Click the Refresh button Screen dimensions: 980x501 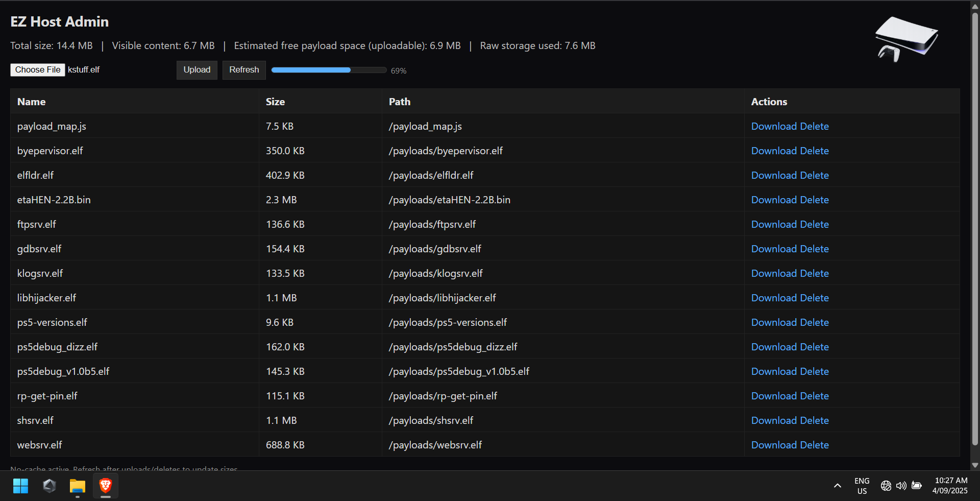coord(244,70)
